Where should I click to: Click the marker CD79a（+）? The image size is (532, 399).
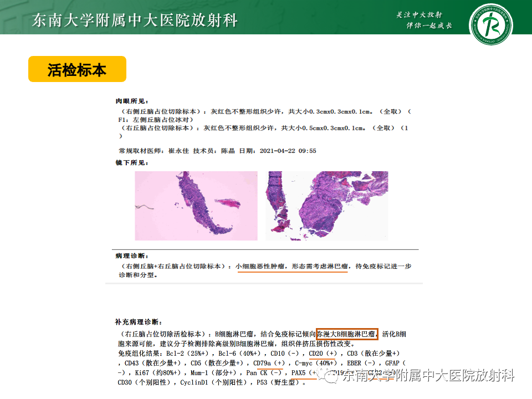(269, 363)
